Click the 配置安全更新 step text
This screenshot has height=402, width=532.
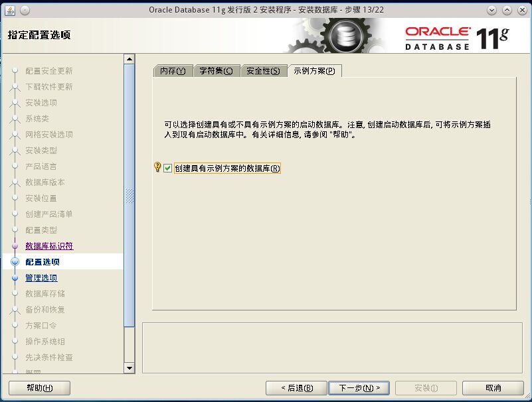(x=49, y=71)
